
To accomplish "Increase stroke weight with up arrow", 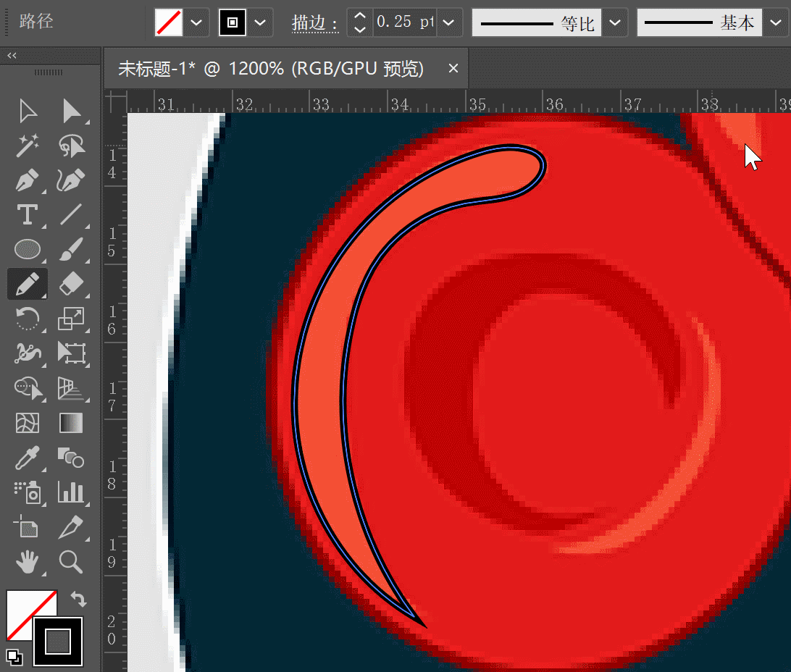I will pos(360,16).
